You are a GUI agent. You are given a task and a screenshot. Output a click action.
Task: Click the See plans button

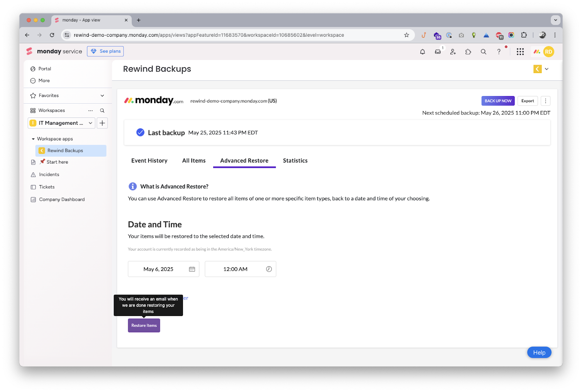coord(105,51)
